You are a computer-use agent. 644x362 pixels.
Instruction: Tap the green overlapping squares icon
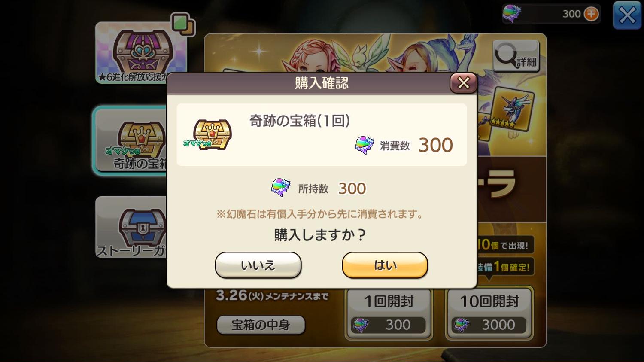[183, 24]
